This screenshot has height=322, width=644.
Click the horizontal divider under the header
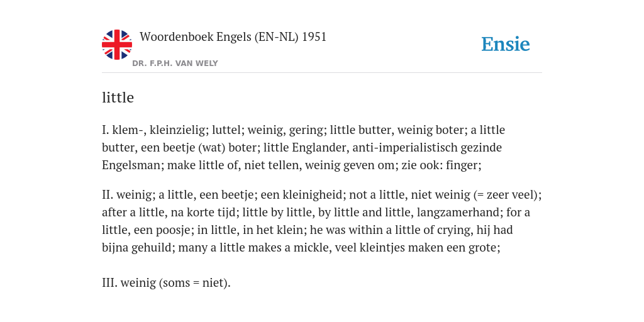321,73
